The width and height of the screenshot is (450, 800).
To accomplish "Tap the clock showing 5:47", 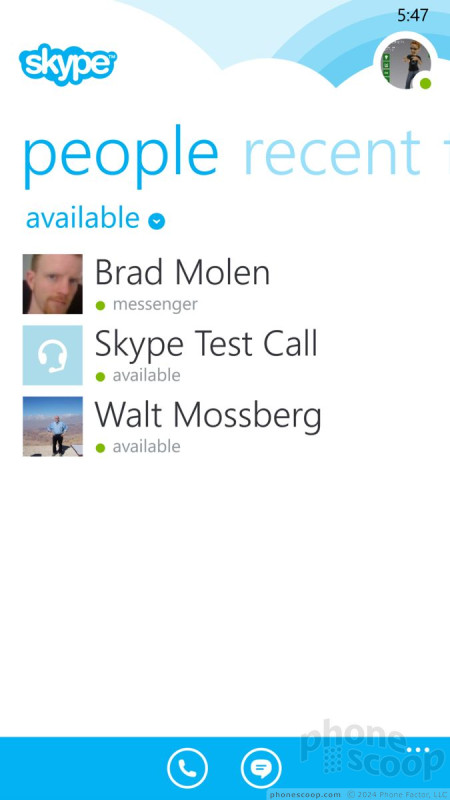I will coord(413,15).
